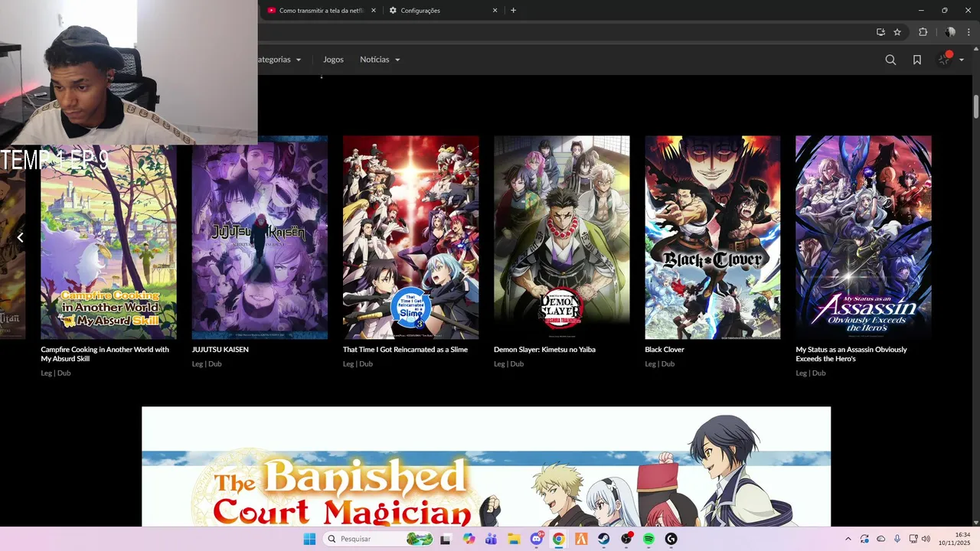Open the Chrome profile avatar
This screenshot has height=551, width=980.
(x=950, y=32)
